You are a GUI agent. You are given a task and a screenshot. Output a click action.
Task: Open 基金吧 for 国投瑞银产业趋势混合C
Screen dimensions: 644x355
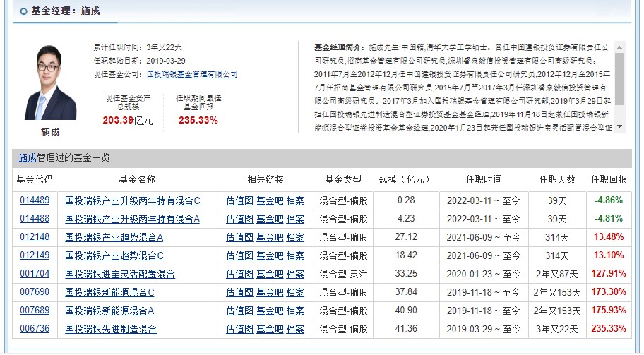click(270, 255)
